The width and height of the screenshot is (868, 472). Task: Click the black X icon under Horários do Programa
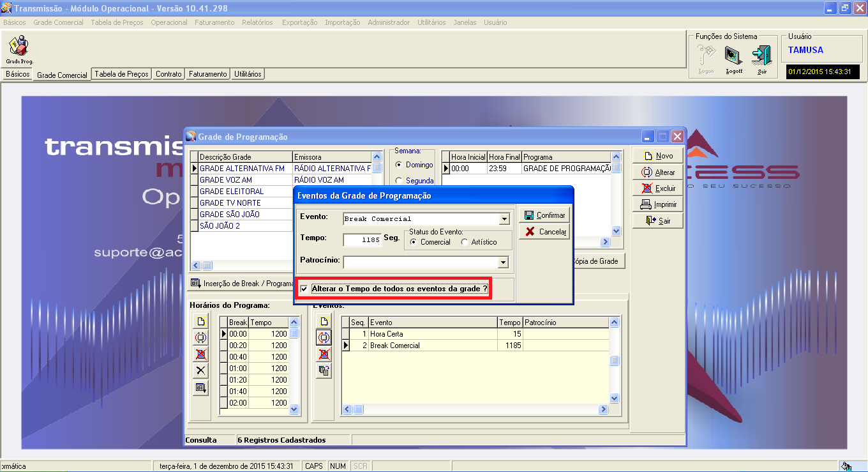pos(200,370)
